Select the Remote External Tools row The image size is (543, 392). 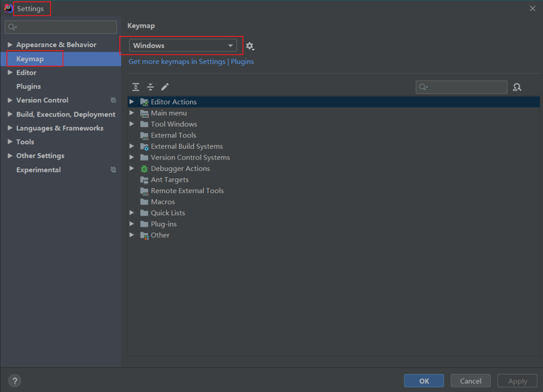pyautogui.click(x=333, y=191)
